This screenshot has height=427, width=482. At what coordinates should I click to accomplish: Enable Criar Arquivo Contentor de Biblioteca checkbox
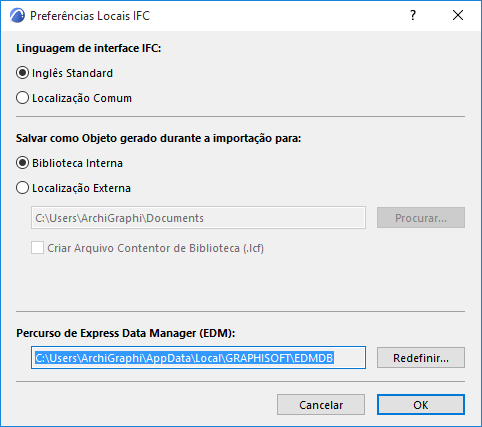pos(37,248)
